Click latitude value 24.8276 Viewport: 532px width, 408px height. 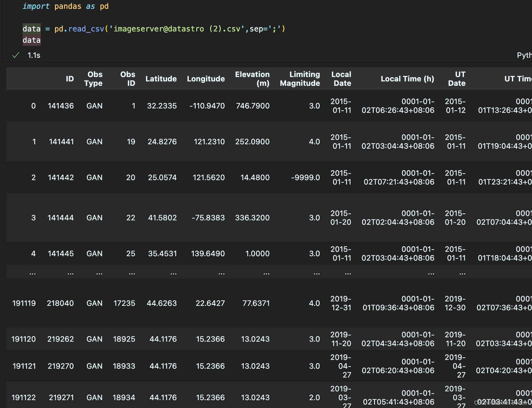(162, 142)
